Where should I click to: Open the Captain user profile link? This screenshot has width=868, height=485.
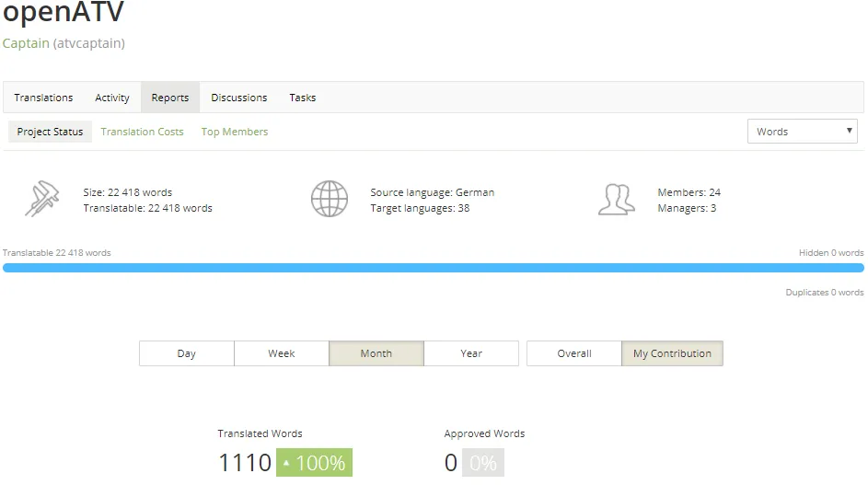(26, 43)
